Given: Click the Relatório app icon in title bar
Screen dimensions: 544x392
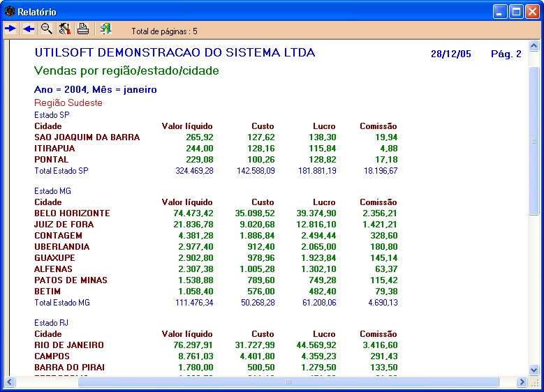Looking at the screenshot, I should pyautogui.click(x=9, y=12).
